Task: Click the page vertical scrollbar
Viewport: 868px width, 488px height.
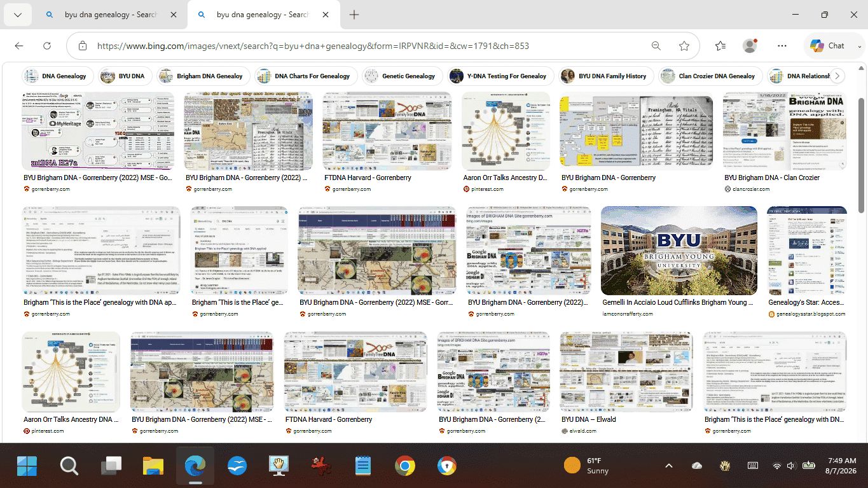Action: pos(862,155)
